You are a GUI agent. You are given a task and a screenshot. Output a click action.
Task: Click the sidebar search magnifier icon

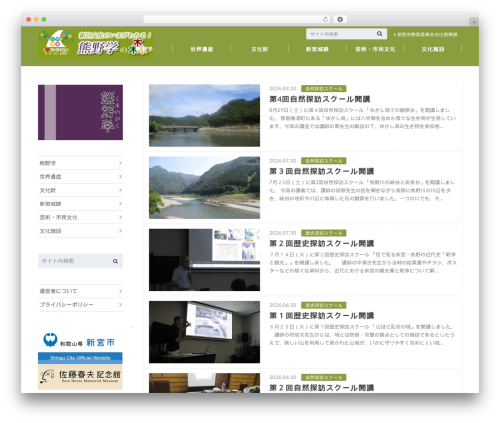[x=115, y=261]
